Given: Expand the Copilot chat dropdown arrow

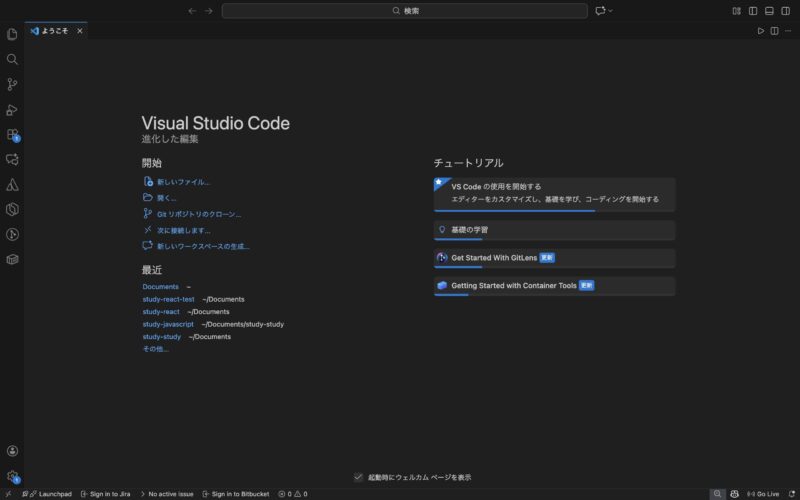Looking at the screenshot, I should pyautogui.click(x=611, y=11).
